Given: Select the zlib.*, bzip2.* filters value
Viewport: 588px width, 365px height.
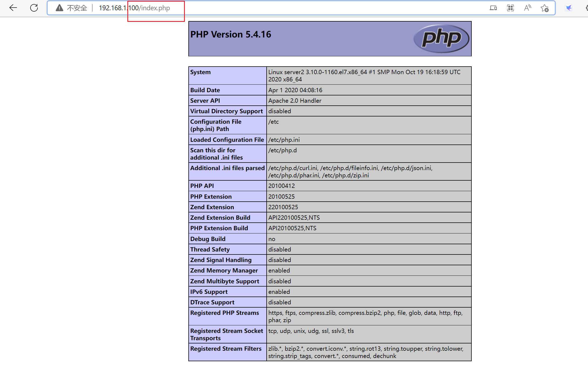Looking at the screenshot, I should (366, 352).
